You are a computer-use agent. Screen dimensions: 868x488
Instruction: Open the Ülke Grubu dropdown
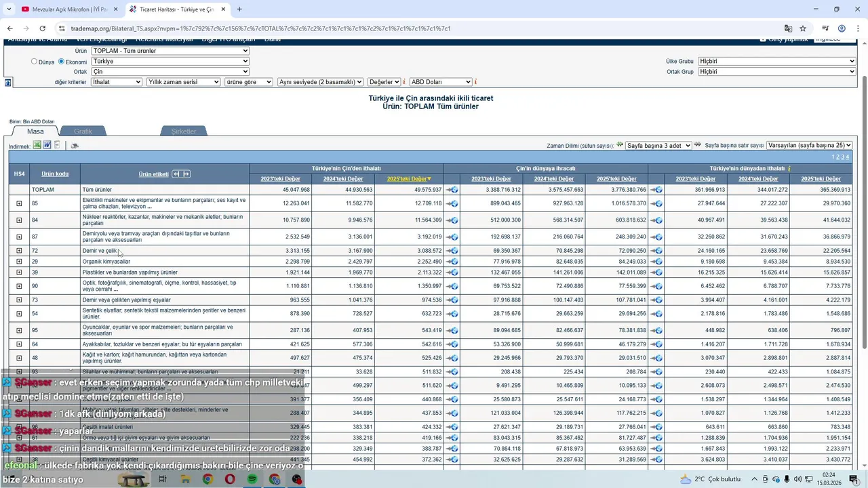point(776,61)
